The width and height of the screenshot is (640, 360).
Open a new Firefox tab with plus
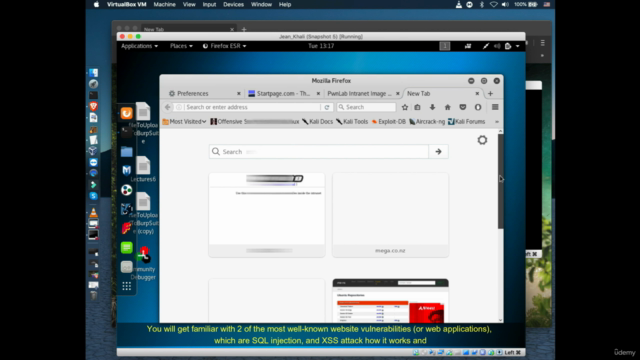pyautogui.click(x=490, y=93)
